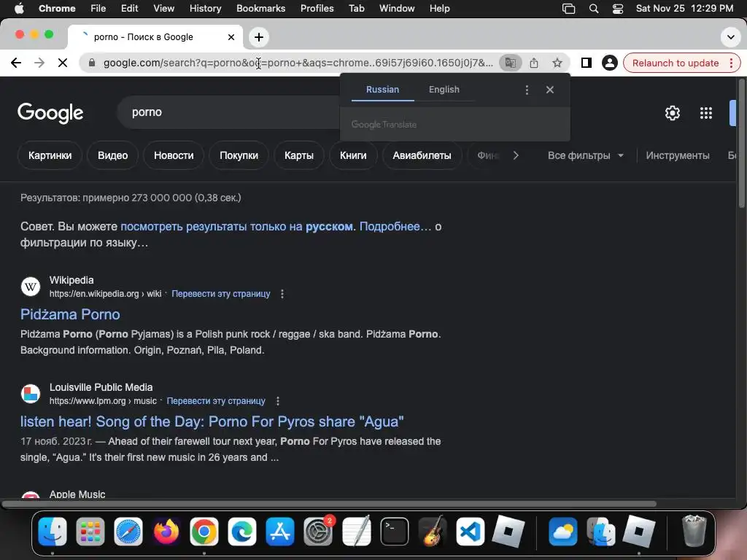Select the Russian tab in the translate popup

click(x=382, y=90)
